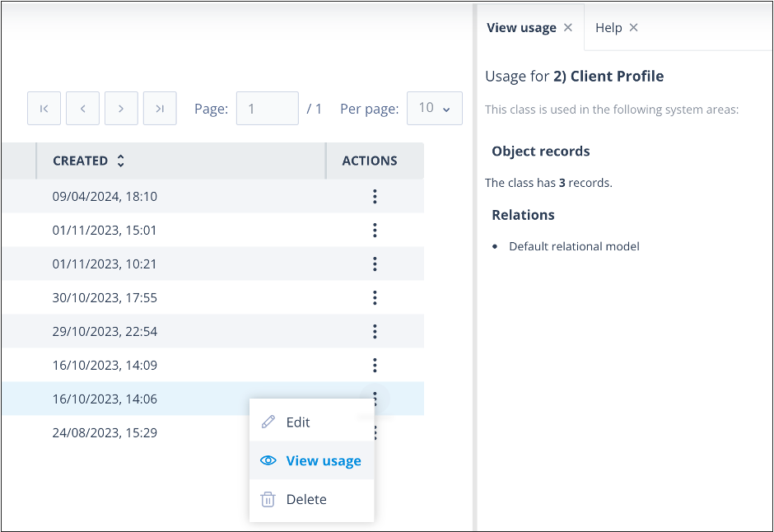Screen dimensions: 774x532
Task: Open actions menu for 29/10/2023, 22:54 row
Action: point(375,331)
